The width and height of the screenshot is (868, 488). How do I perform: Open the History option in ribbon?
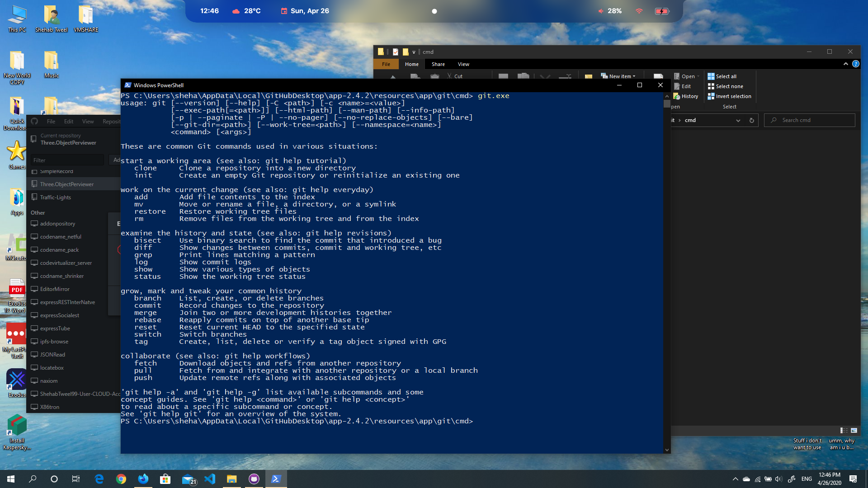point(686,96)
